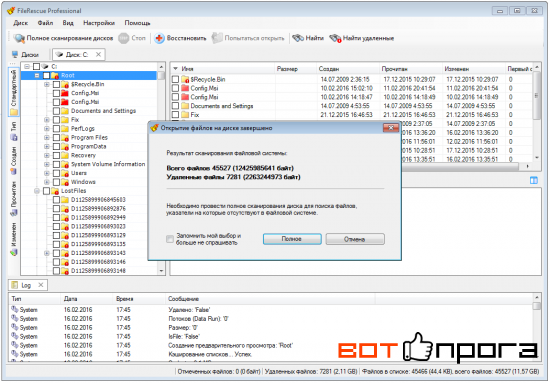Collapse the C: drive node
Screen dimensions: 550x383
pyautogui.click(x=27, y=66)
